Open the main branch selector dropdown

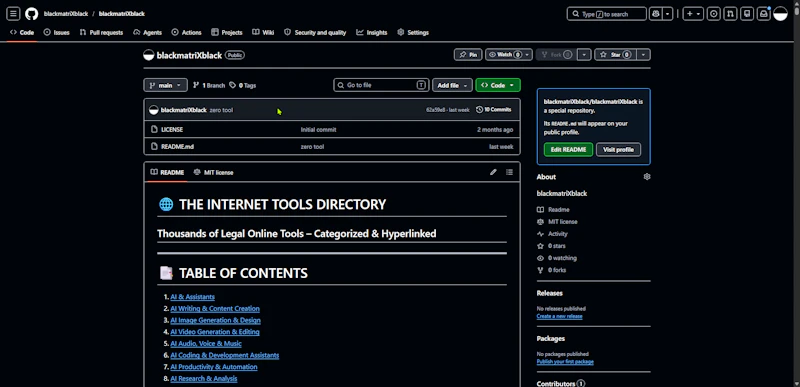pyautogui.click(x=165, y=85)
